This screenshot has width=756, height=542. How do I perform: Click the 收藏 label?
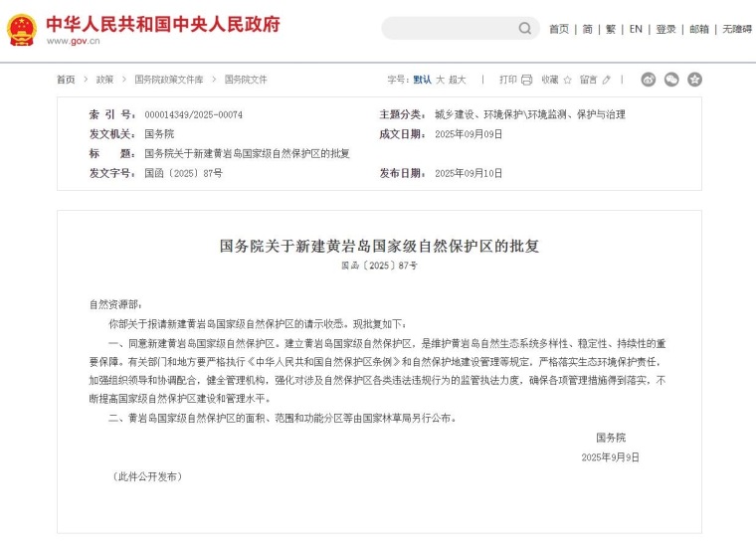click(550, 80)
